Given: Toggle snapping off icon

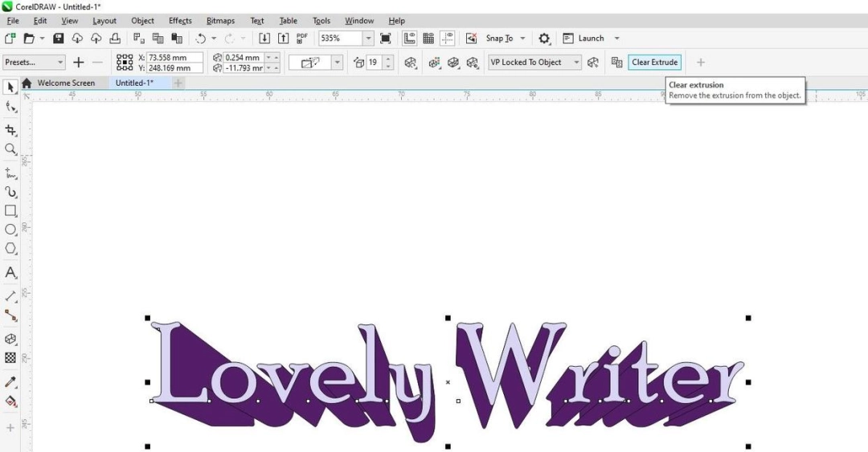Looking at the screenshot, I should (471, 39).
